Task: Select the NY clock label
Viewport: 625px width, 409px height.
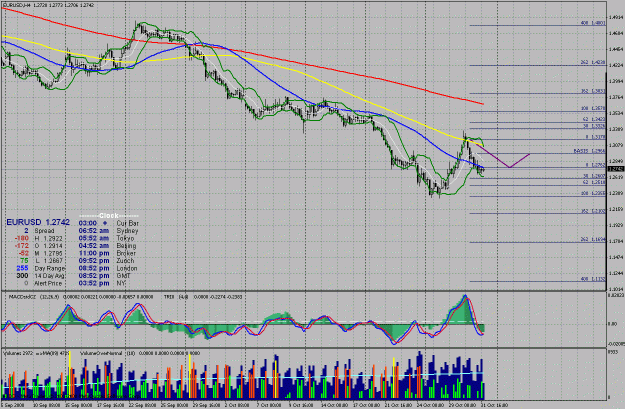Action: point(121,283)
